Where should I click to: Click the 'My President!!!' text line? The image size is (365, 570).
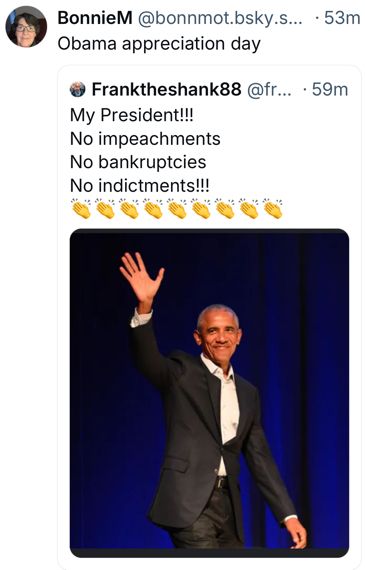point(132,115)
